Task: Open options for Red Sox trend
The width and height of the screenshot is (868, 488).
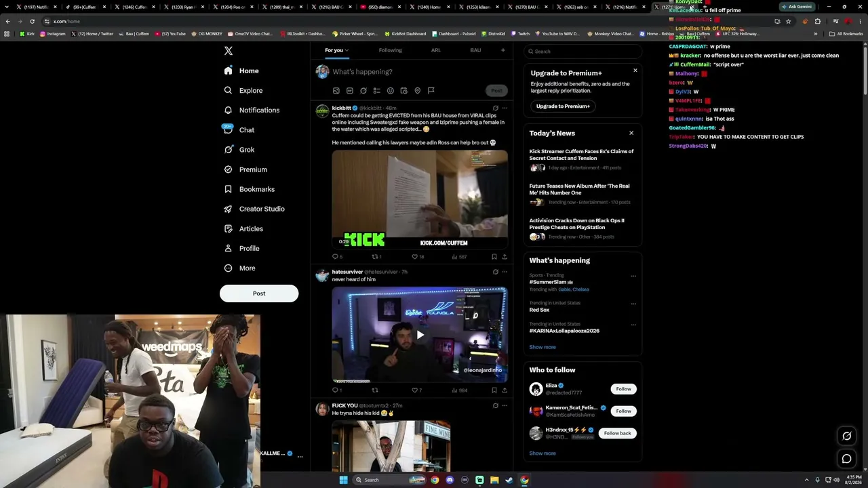Action: [x=633, y=304]
